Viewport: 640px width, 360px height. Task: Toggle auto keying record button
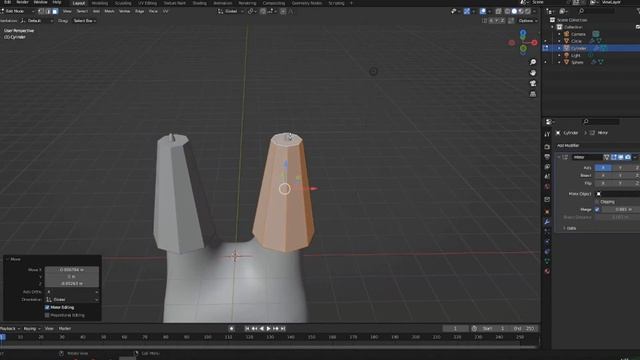[231, 329]
